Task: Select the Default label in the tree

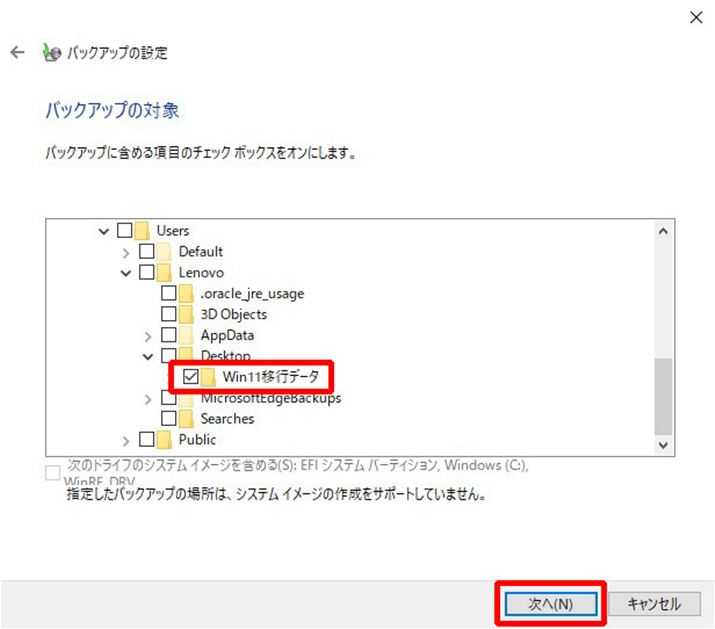Action: coord(201,252)
